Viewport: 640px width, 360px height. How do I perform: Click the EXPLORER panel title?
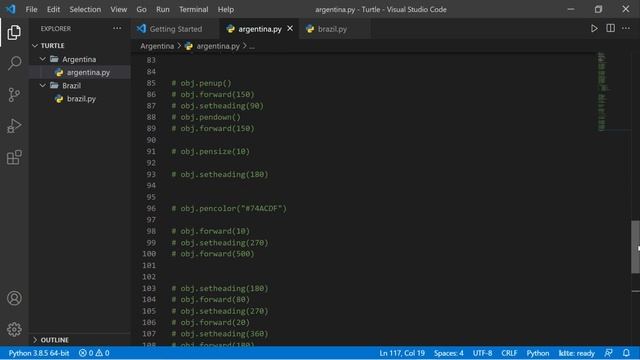pos(56,29)
